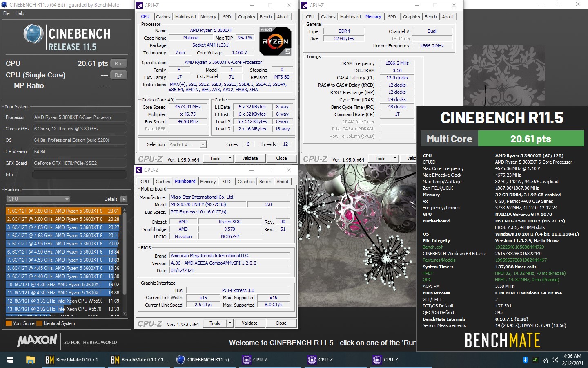Open Bench tab in Mainboard CPU-Z window
Screen dimensions: 588x368
pos(265,182)
